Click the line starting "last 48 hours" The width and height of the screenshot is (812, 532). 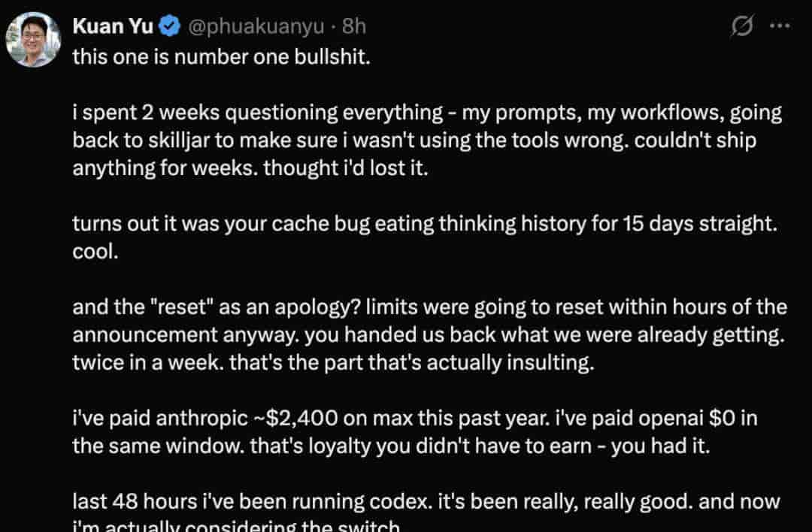pos(426,501)
